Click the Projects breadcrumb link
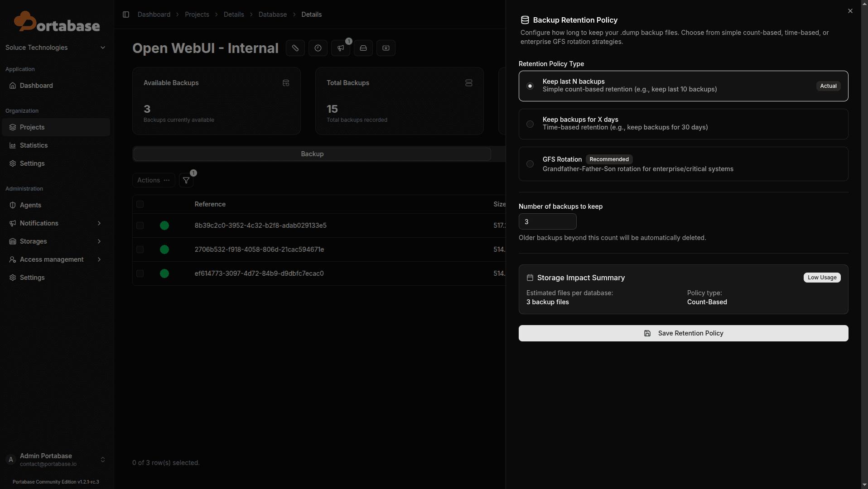 (197, 14)
